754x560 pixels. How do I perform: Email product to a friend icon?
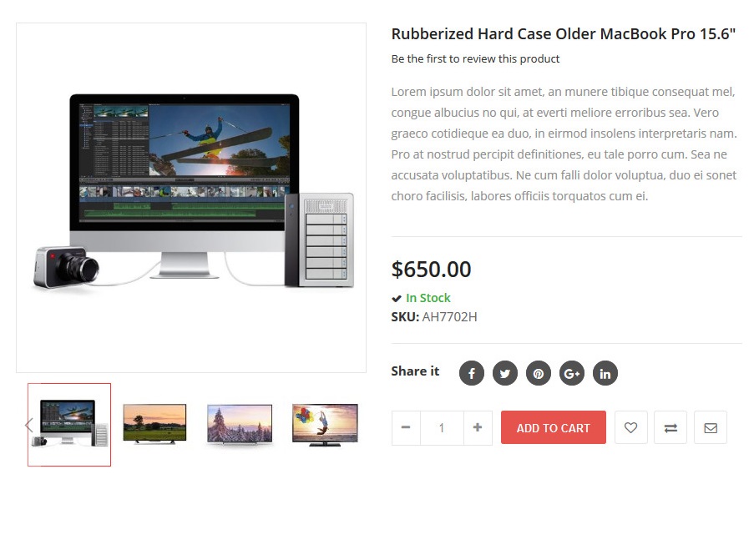(x=710, y=427)
